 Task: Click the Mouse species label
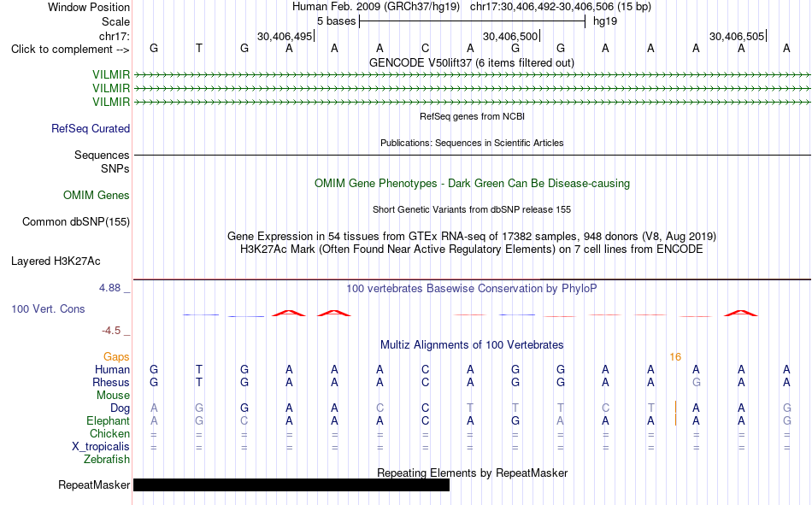[x=113, y=395]
